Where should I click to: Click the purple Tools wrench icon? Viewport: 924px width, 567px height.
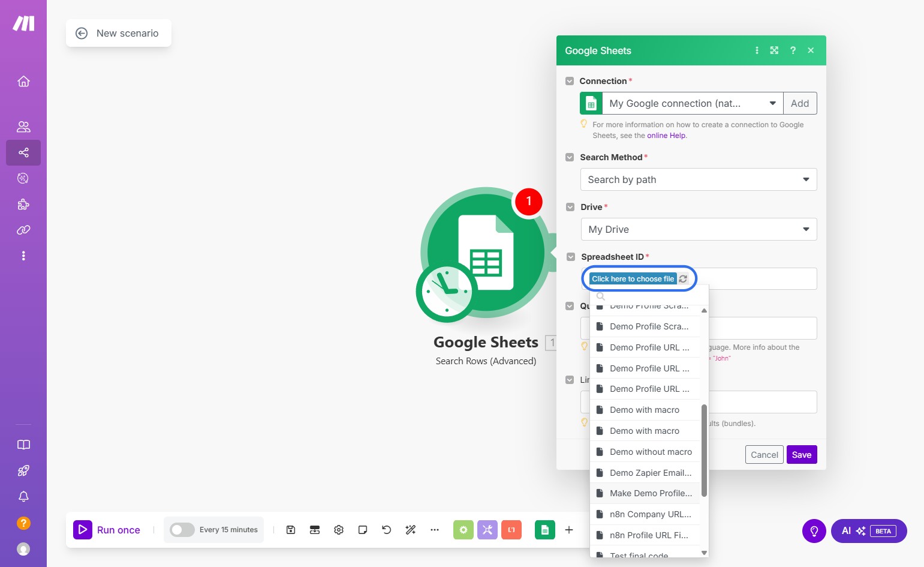[x=487, y=530]
